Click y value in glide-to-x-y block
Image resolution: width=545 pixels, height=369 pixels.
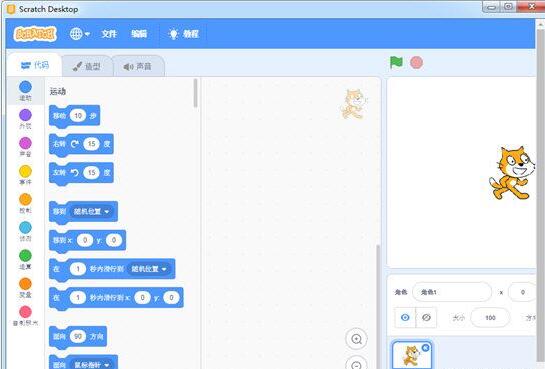tap(171, 297)
